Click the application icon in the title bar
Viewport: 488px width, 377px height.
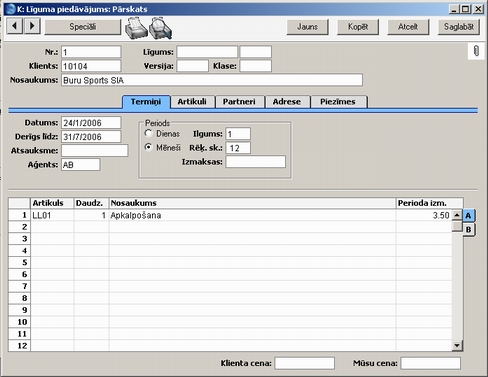click(11, 9)
